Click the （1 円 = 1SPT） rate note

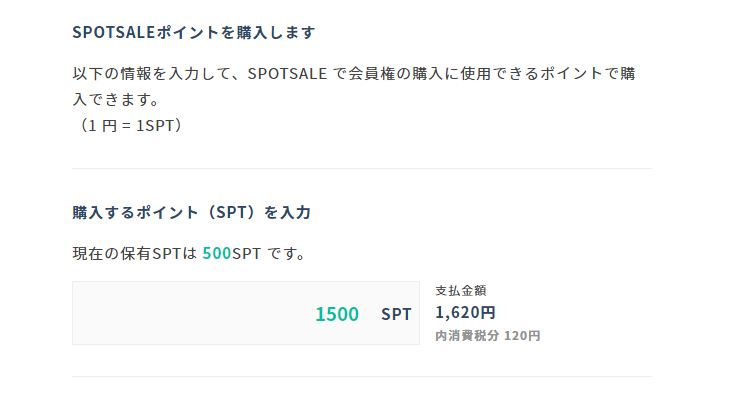[128, 126]
